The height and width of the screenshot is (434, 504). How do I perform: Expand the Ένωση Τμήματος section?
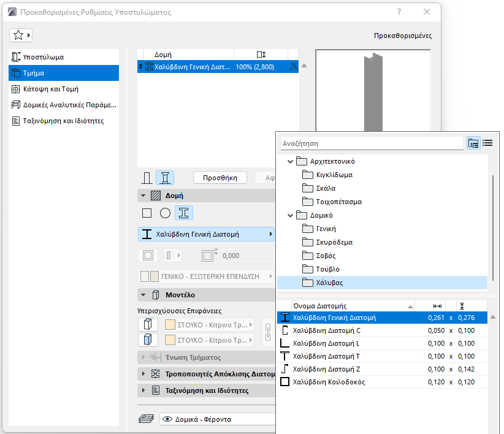143,357
